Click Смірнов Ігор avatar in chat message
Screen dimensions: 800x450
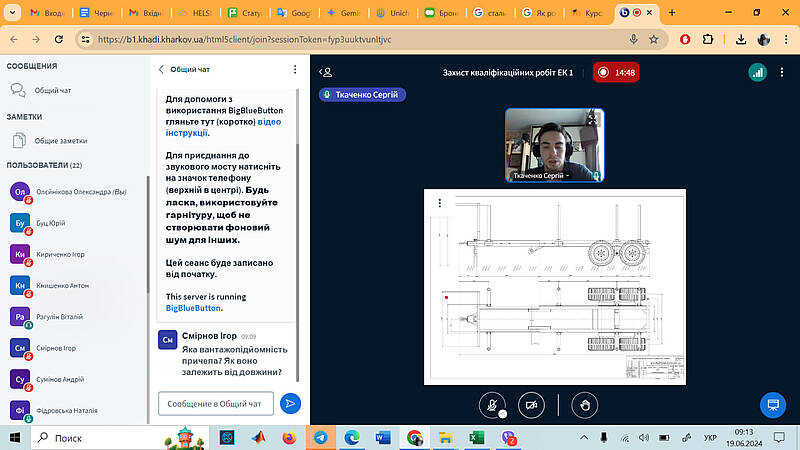pyautogui.click(x=167, y=340)
